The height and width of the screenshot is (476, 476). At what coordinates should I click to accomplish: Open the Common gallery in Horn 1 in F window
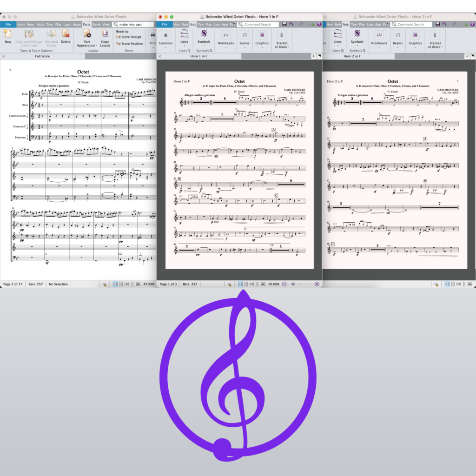tap(166, 39)
